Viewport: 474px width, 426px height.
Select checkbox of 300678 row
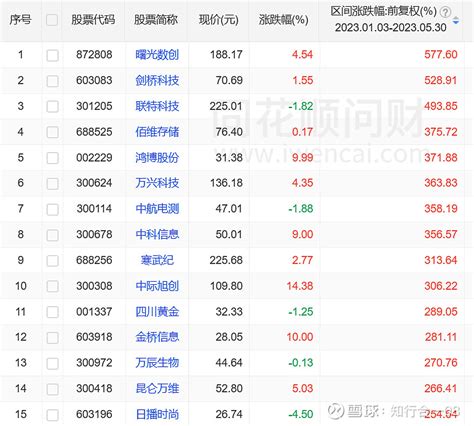click(52, 235)
